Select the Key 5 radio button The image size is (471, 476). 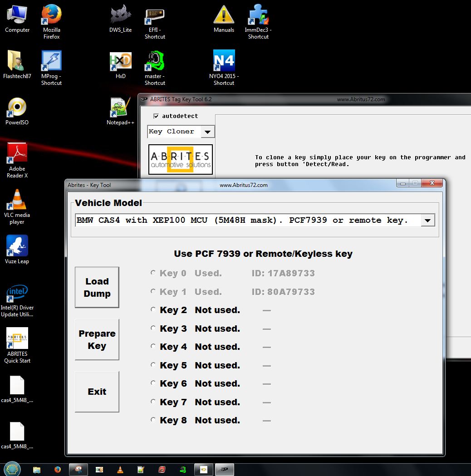[x=153, y=365]
